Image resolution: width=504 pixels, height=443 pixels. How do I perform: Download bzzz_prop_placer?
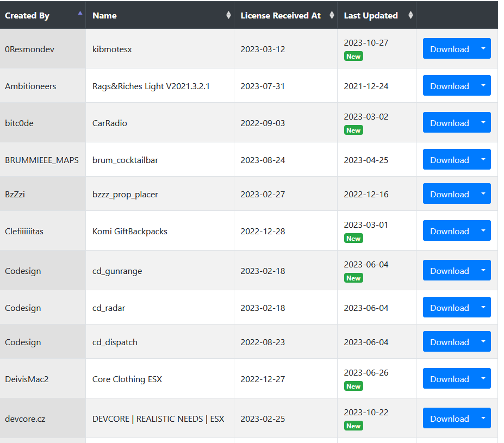[449, 194]
